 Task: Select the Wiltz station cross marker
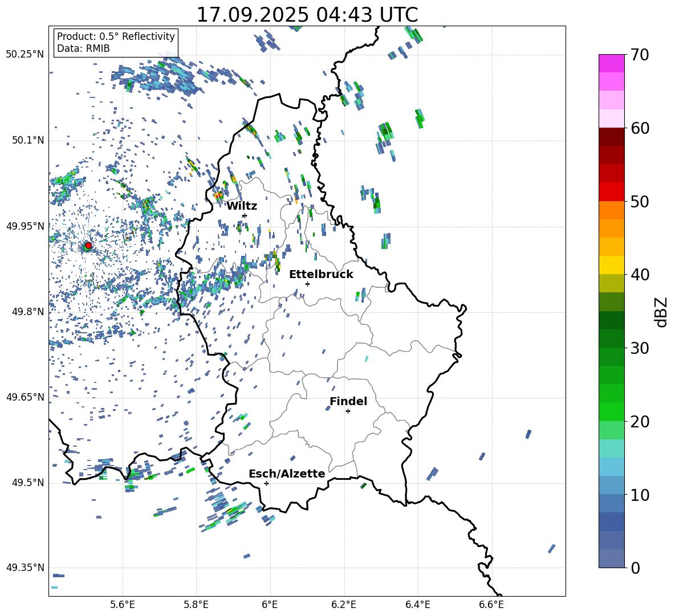(245, 215)
